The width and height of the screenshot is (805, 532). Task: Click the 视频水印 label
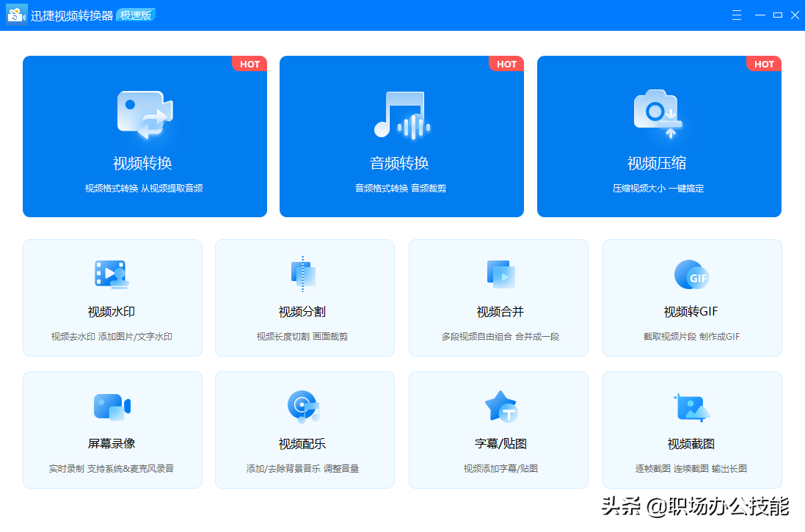pyautogui.click(x=112, y=312)
